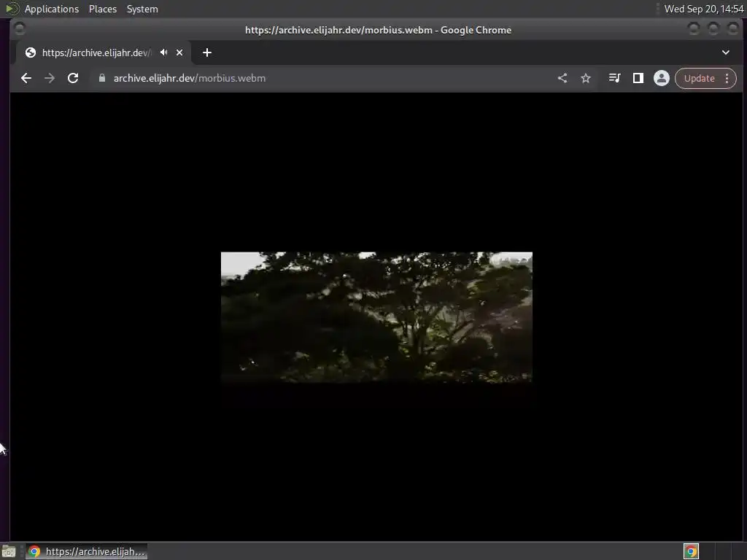
Task: Click the Update button in Chrome
Action: click(x=699, y=78)
